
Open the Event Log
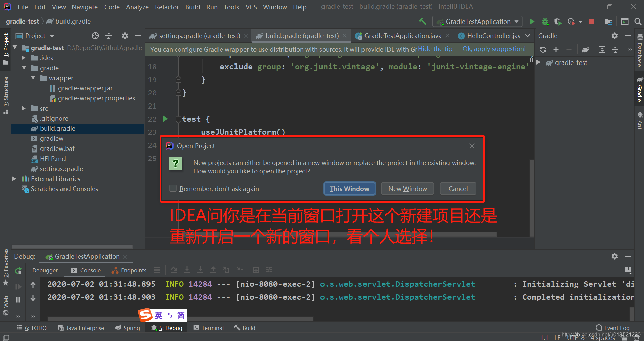(613, 328)
